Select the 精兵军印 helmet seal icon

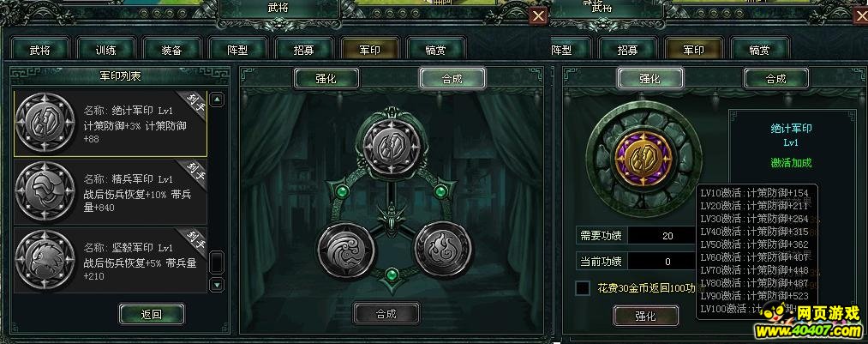45,191
